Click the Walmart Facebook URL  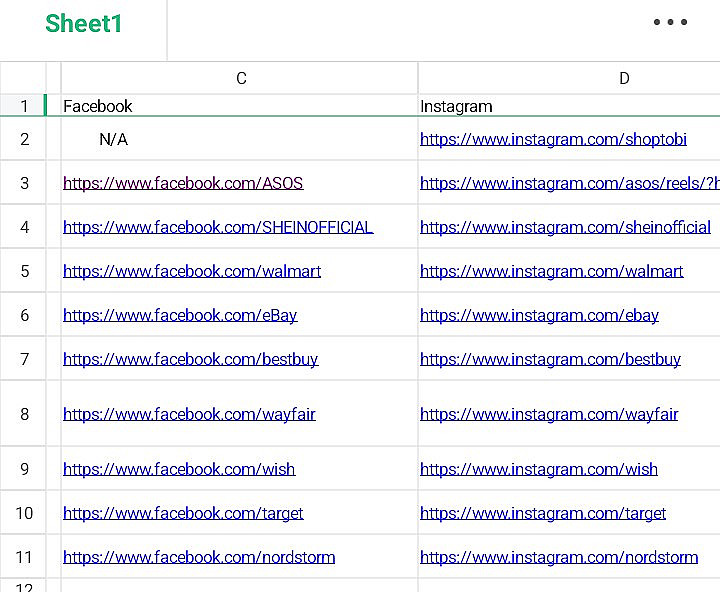[192, 271]
